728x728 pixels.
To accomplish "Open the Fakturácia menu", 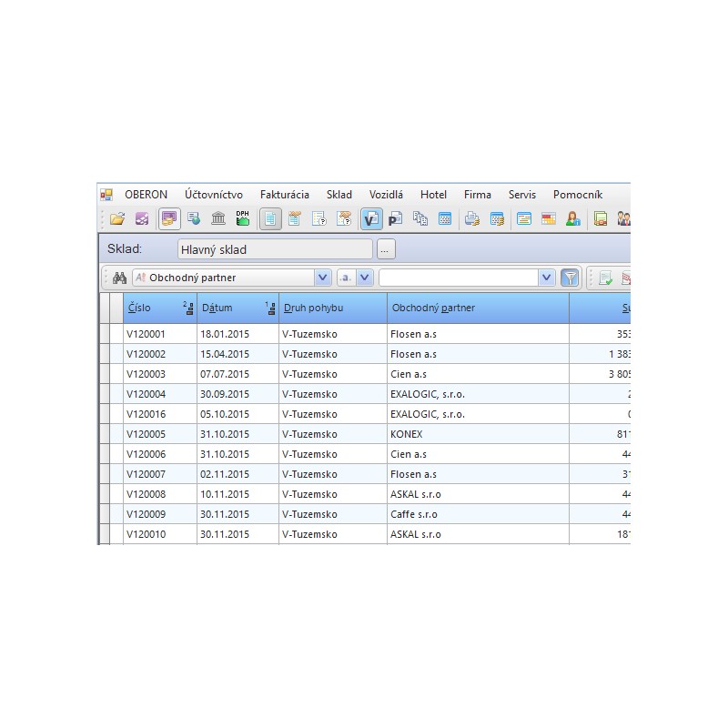I will [x=285, y=195].
